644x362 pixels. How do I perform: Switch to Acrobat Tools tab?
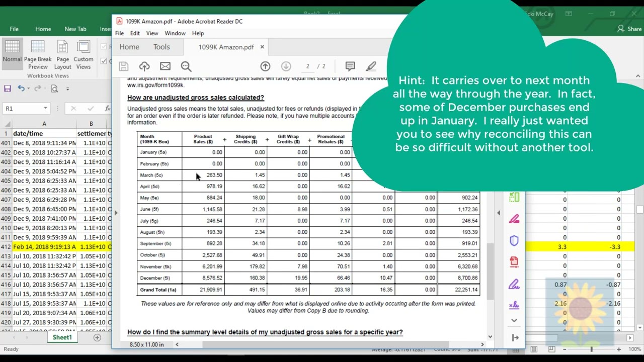click(162, 47)
